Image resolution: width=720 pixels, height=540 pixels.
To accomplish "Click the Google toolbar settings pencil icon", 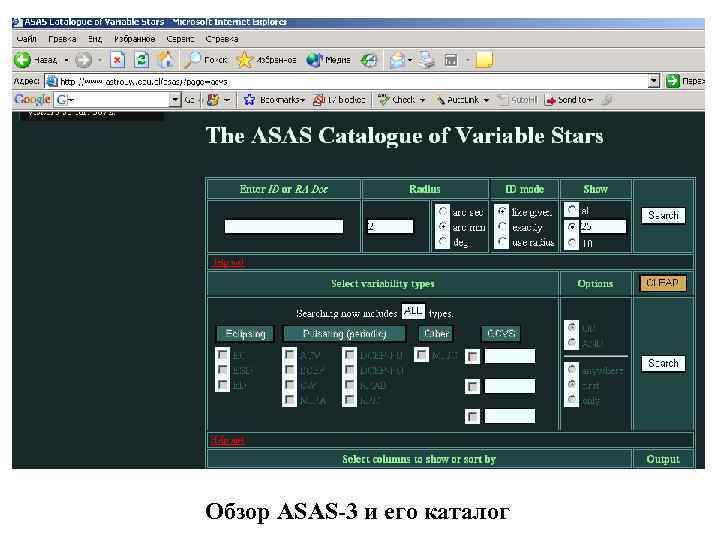I will (x=607, y=100).
